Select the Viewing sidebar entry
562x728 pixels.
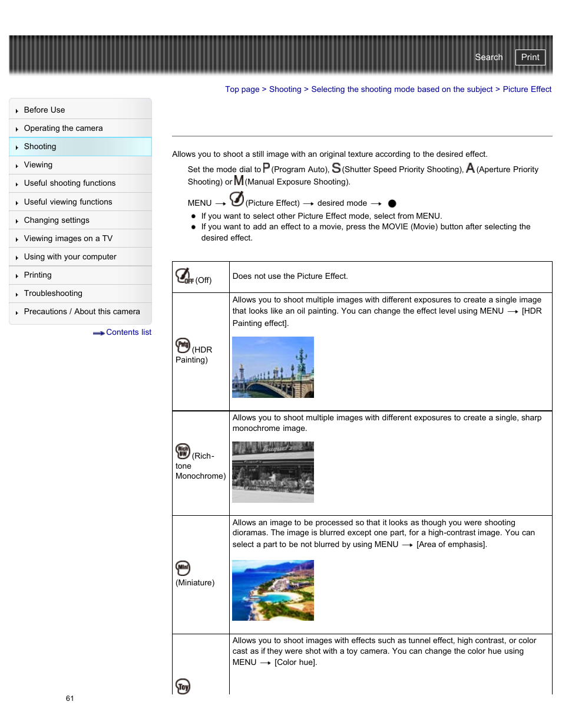(x=38, y=164)
